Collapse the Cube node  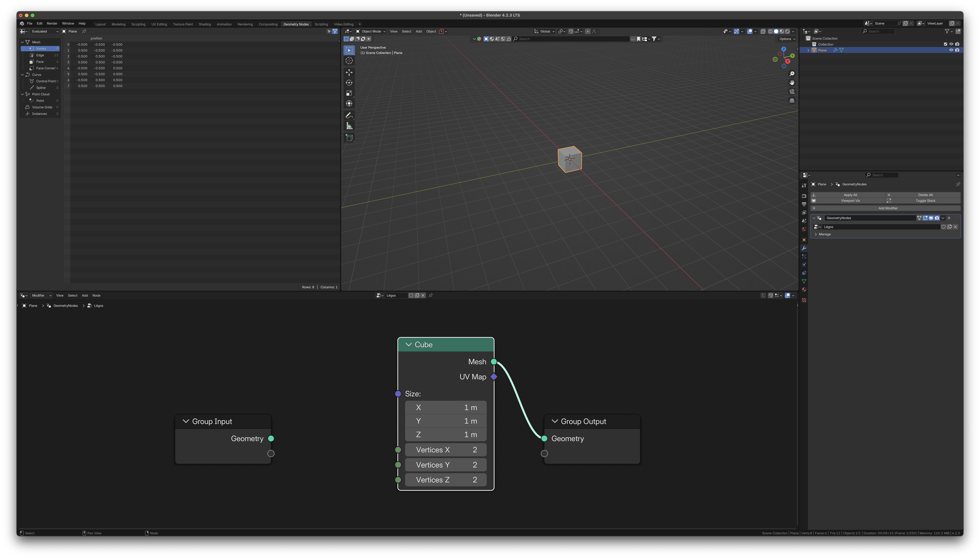pyautogui.click(x=409, y=344)
